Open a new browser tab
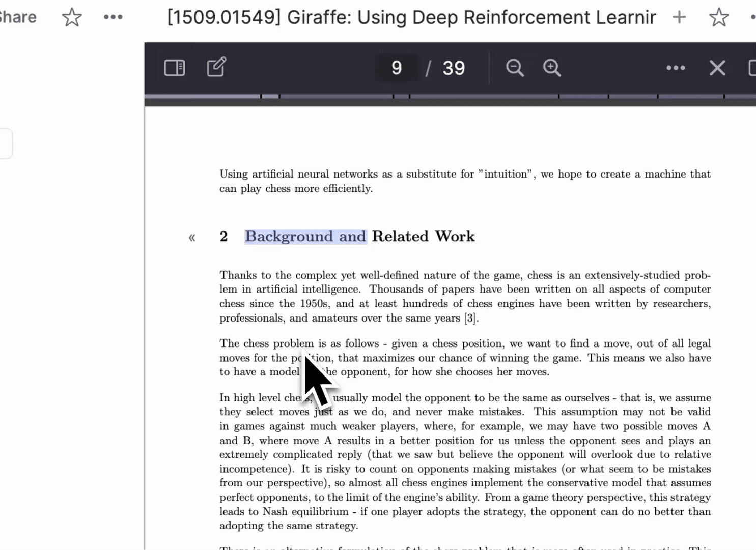Screen dimensions: 756x550 pyautogui.click(x=679, y=17)
